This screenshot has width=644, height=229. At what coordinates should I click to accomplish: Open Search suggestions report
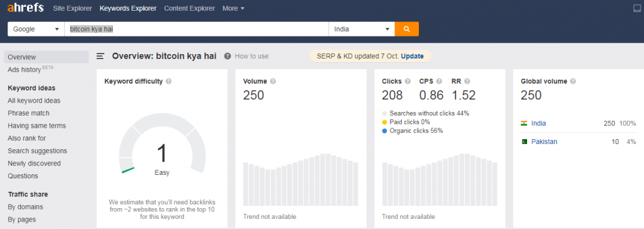click(37, 151)
